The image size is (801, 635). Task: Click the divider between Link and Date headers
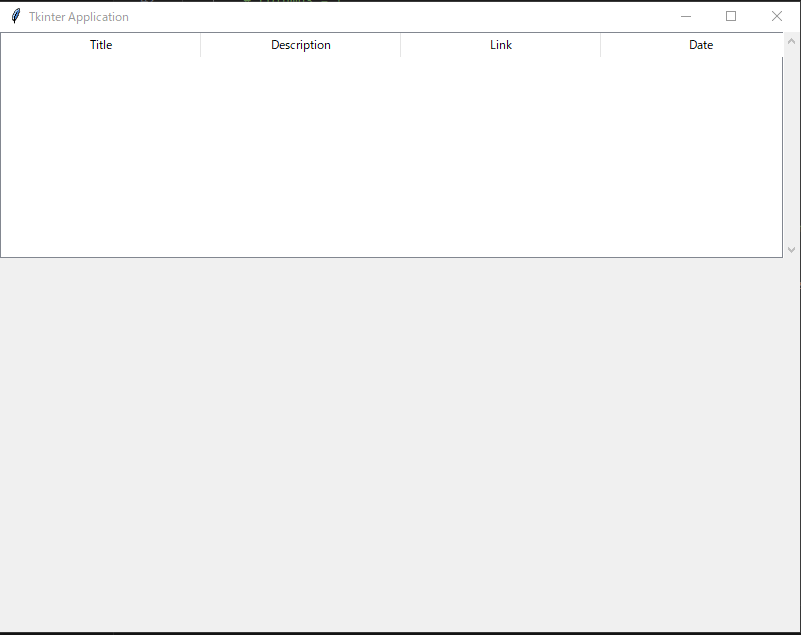pyautogui.click(x=600, y=45)
